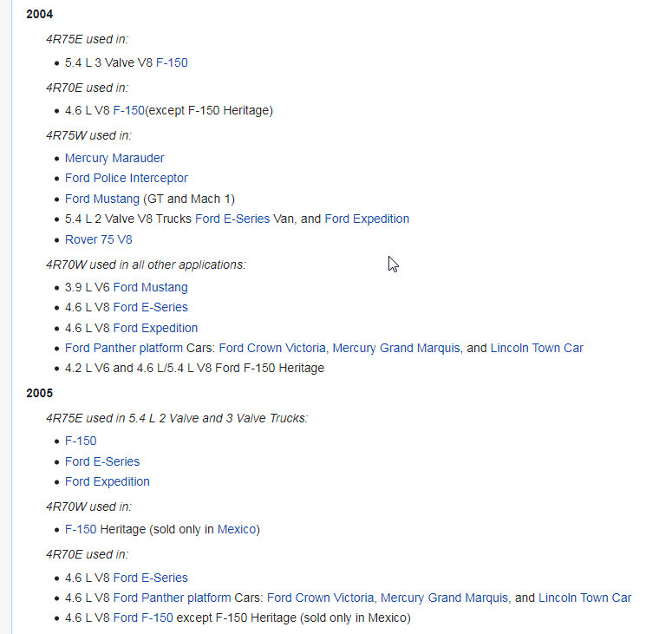Open Ford Mustang link beside GT and Mach 1
Viewport: 672px width, 634px height.
(x=102, y=199)
